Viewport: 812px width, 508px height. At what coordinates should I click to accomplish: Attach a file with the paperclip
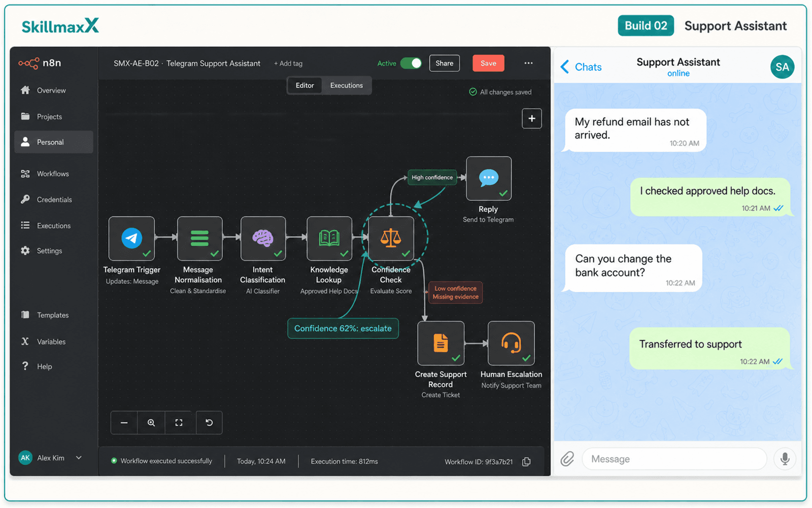tap(567, 459)
